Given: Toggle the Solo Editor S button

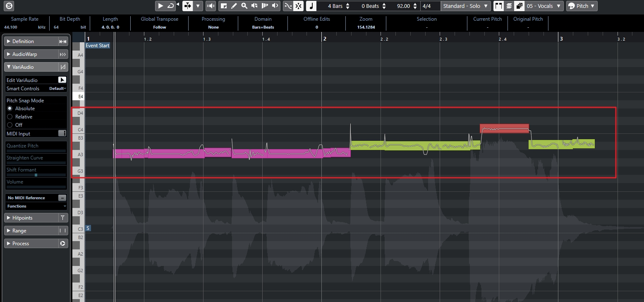Looking at the screenshot, I should pyautogui.click(x=9, y=6).
